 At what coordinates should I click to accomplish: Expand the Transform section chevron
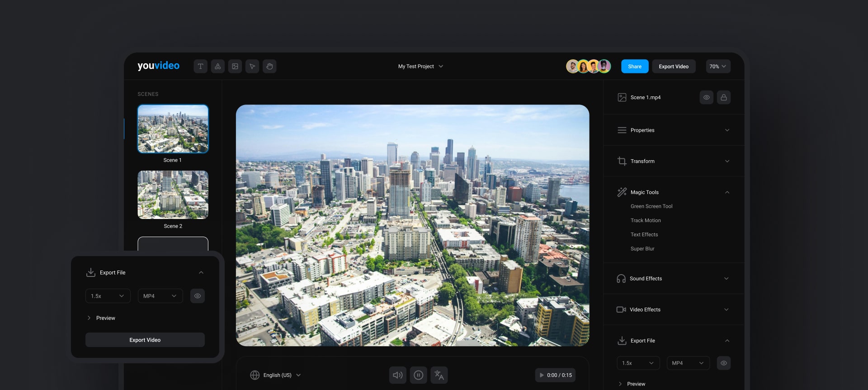coord(727,161)
